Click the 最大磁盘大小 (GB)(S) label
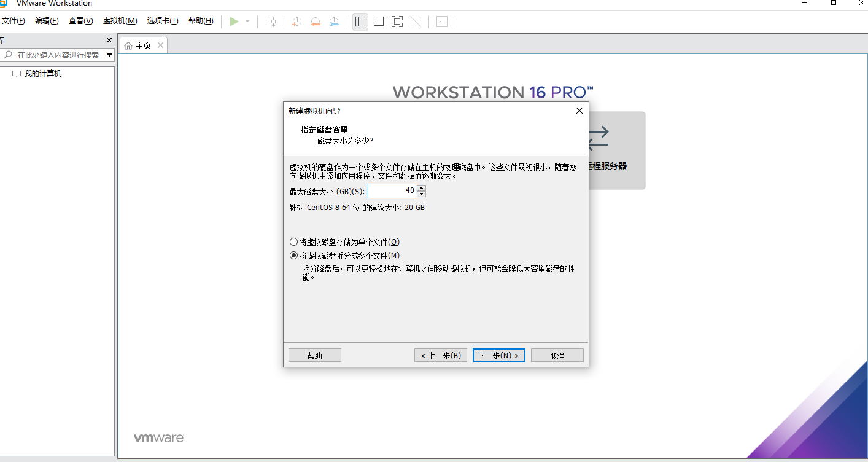This screenshot has width=868, height=462. coord(327,192)
